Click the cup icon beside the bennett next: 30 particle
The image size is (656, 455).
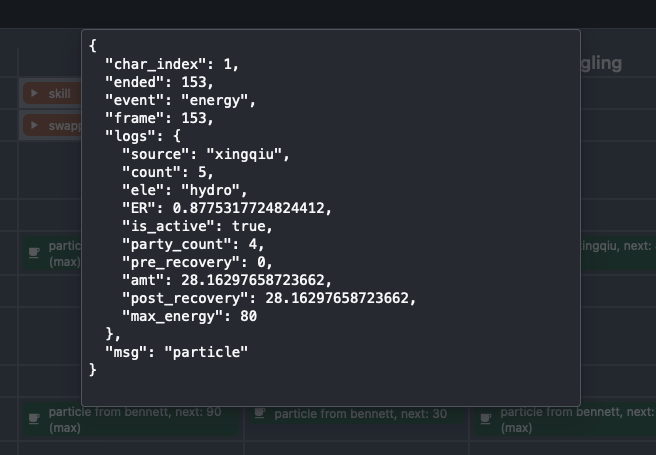[260, 413]
